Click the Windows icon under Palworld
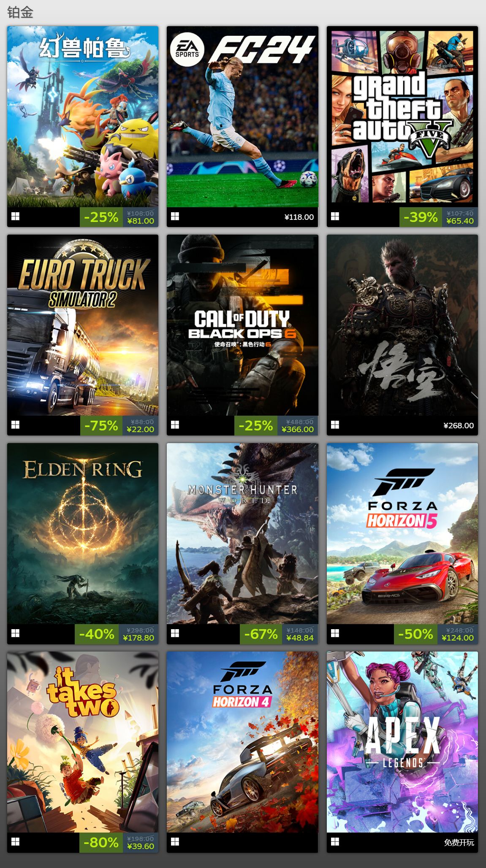This screenshot has width=486, height=868. pyautogui.click(x=16, y=216)
